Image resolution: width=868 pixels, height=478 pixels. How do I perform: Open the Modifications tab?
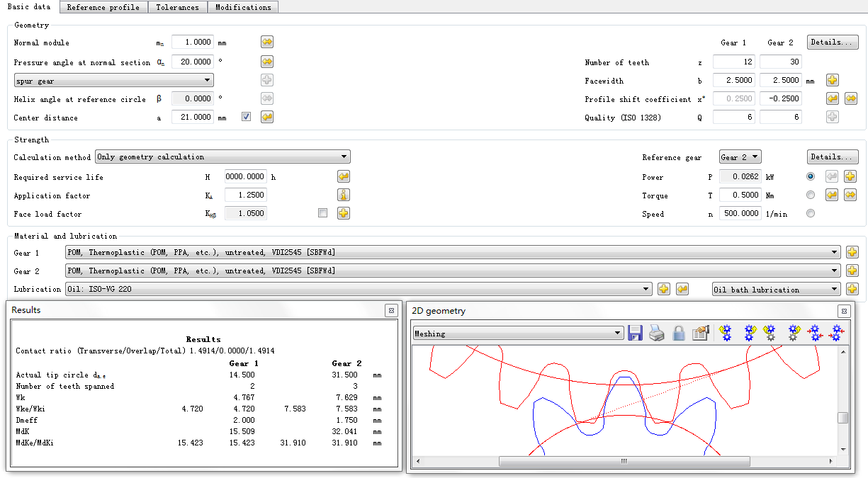tap(243, 7)
